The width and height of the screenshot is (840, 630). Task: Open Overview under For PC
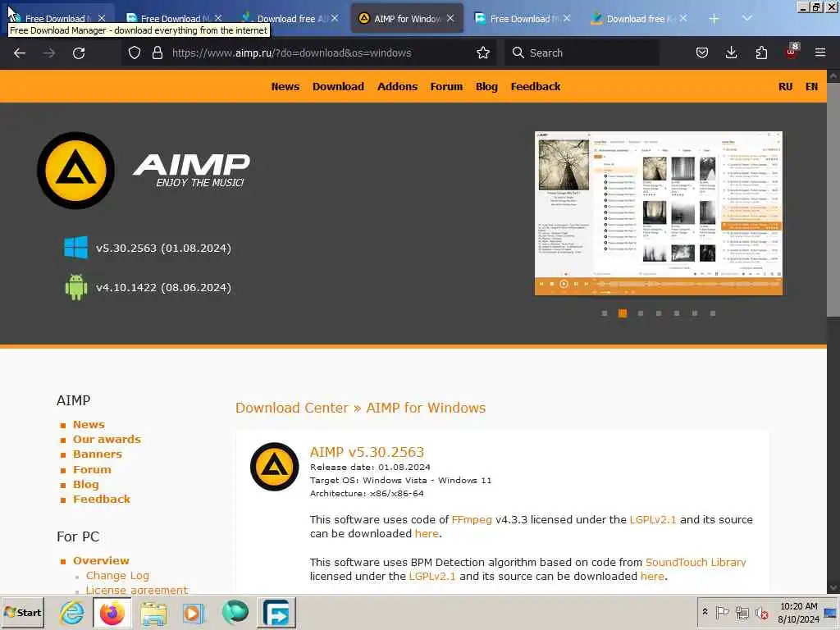coord(101,561)
